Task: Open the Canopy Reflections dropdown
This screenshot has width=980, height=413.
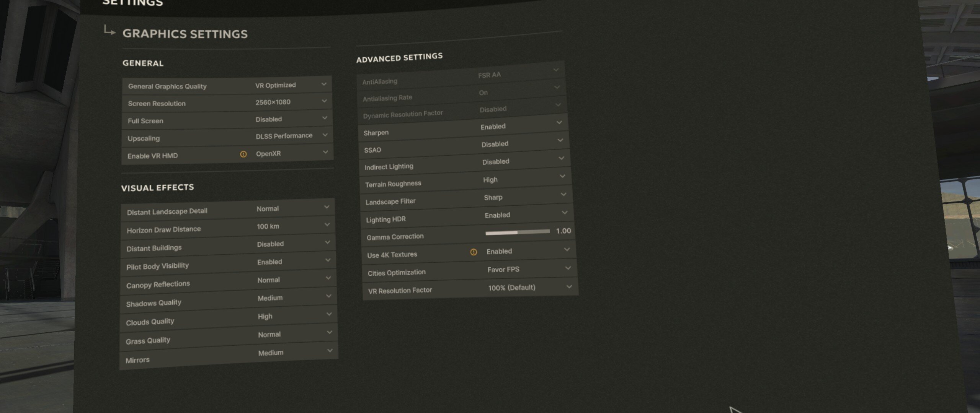Action: point(295,280)
